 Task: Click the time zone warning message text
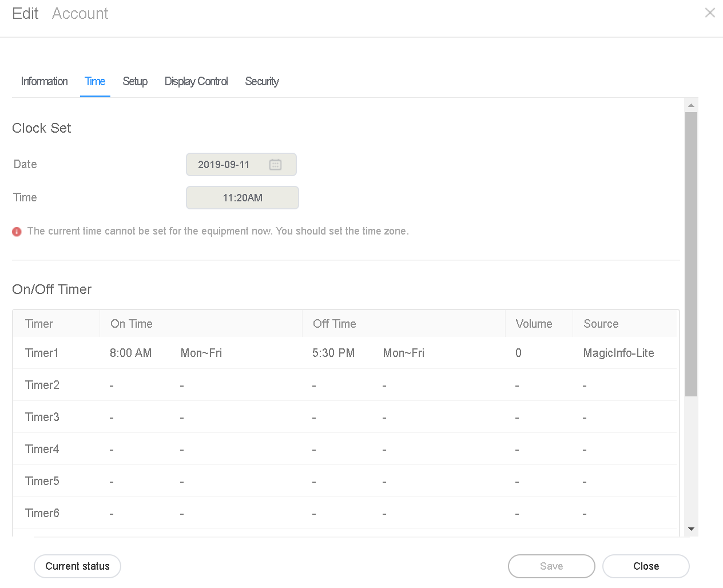click(218, 231)
